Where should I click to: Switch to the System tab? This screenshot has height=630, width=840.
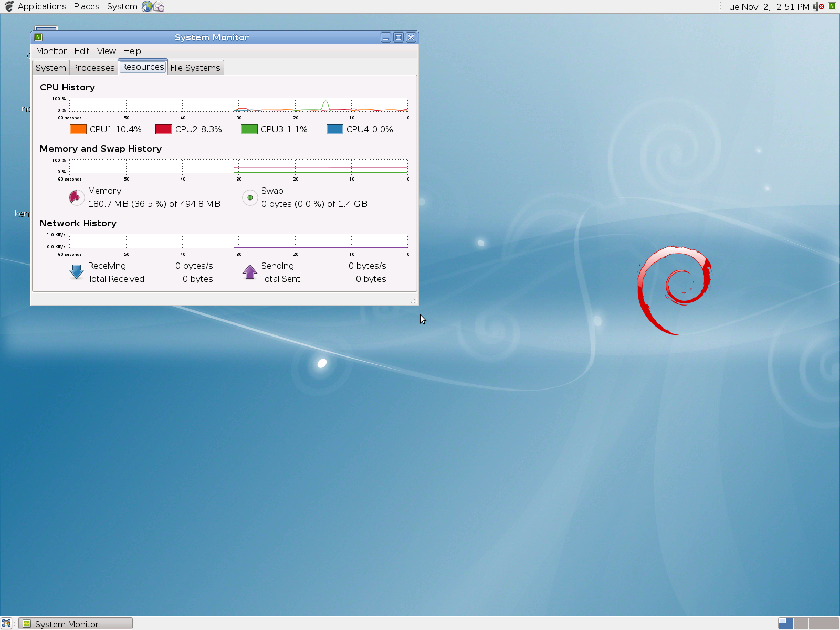[50, 68]
